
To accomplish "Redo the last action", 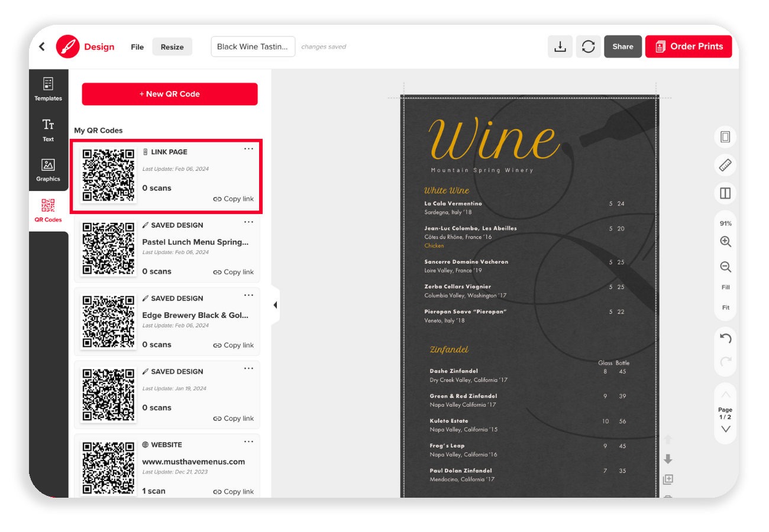I will pyautogui.click(x=726, y=361).
